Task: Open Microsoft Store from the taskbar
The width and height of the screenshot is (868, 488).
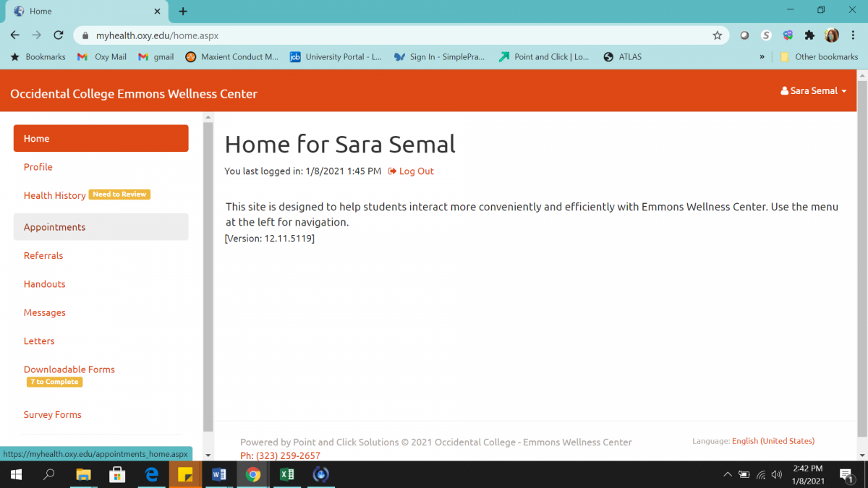Action: click(117, 475)
